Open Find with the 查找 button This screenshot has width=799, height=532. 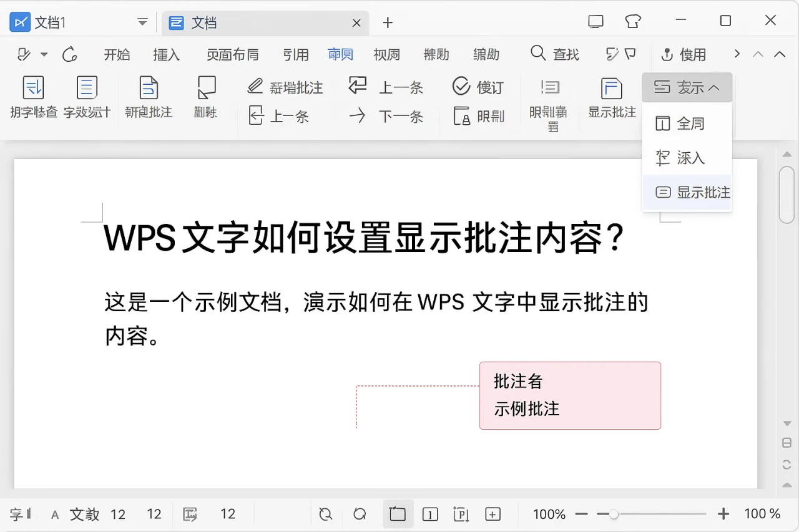click(554, 54)
